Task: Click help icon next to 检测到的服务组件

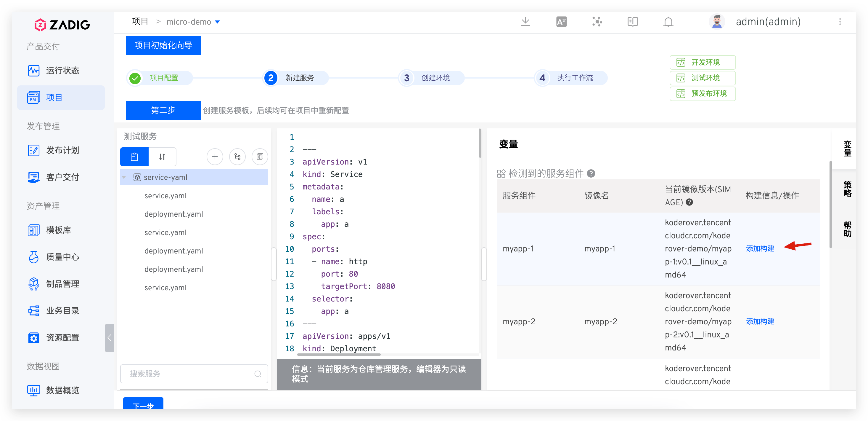Action: point(591,173)
